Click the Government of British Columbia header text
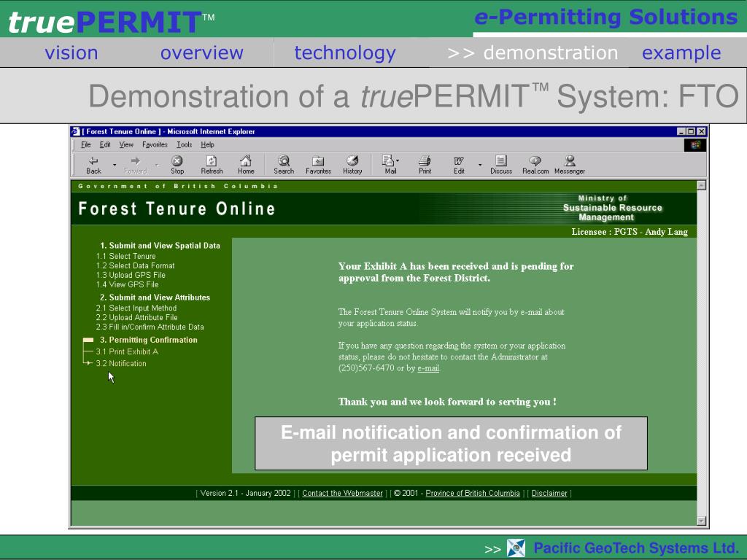Image resolution: width=747 pixels, height=560 pixels. coord(178,186)
